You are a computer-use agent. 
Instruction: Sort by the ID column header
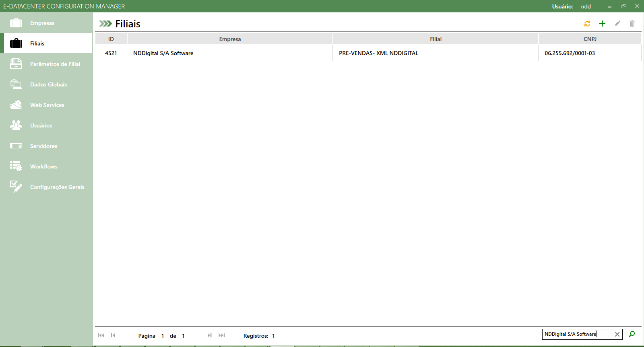(x=111, y=39)
